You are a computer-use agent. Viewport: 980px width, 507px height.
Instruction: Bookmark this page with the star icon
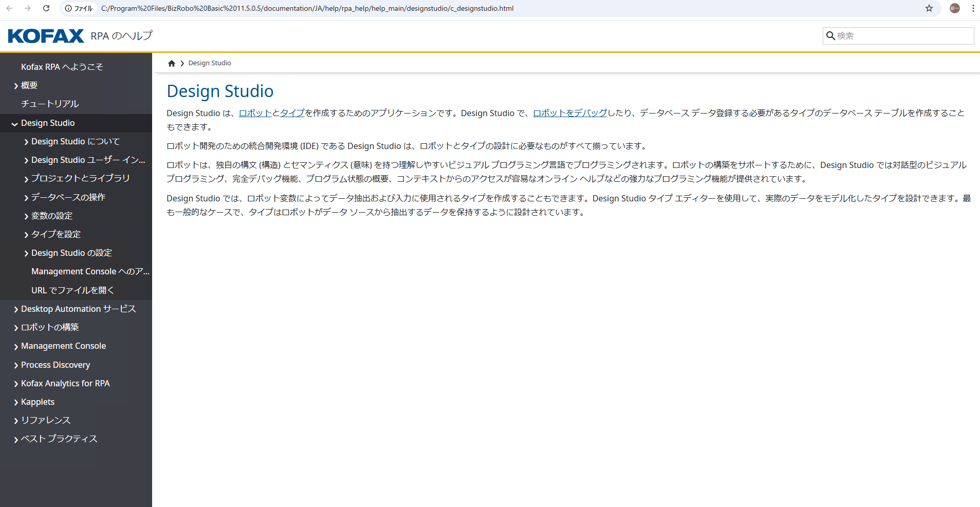[929, 8]
